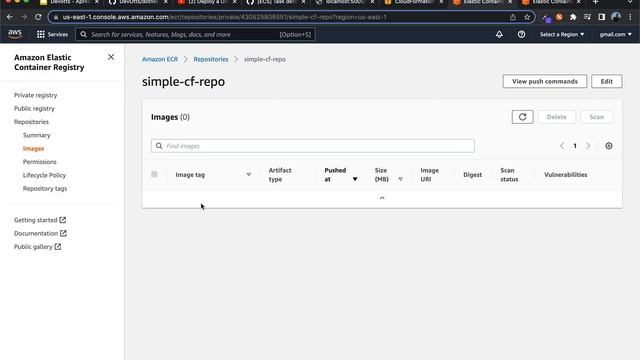Open browser extensions puzzle icon

pos(573,17)
